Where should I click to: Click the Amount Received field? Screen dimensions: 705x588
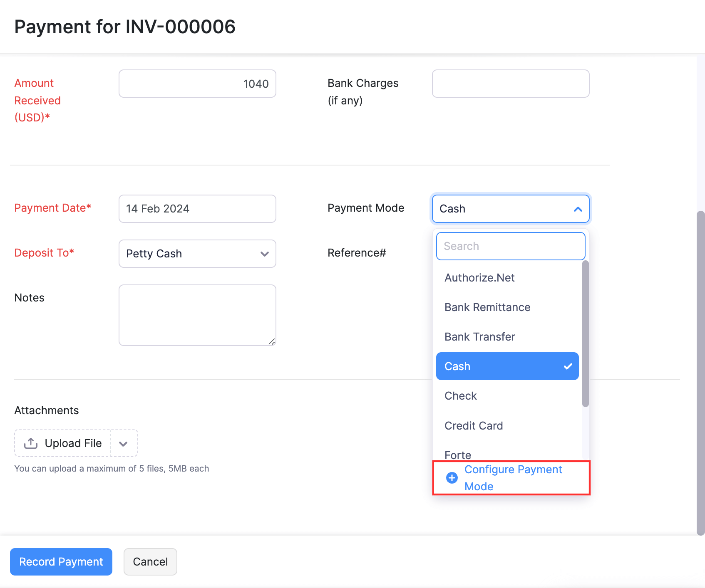click(197, 84)
